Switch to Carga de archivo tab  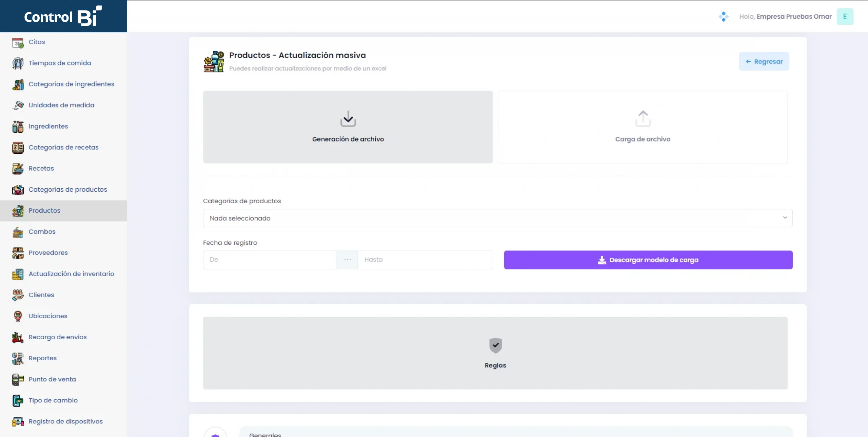[643, 127]
